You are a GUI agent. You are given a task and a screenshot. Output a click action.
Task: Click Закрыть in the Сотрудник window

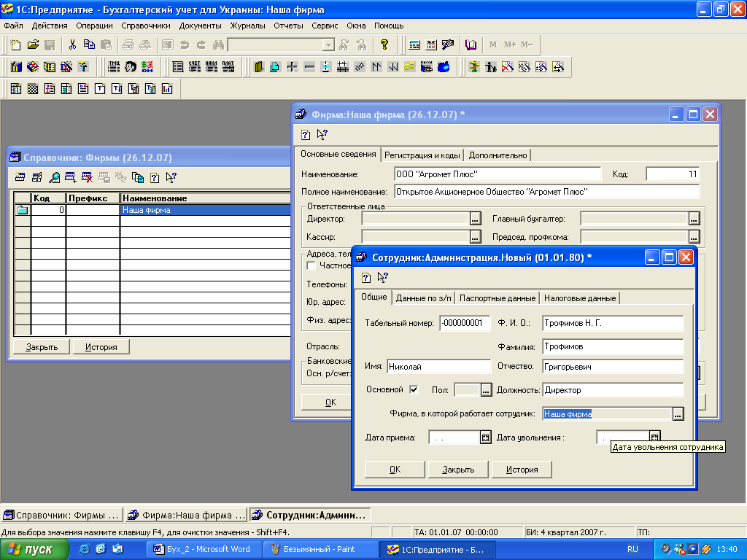[x=458, y=470]
